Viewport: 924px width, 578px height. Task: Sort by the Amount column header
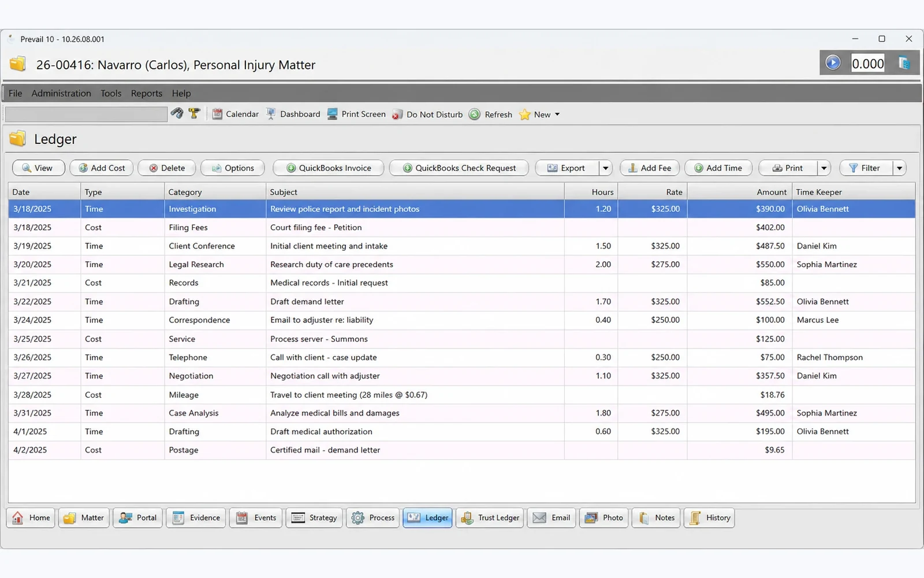pos(739,192)
